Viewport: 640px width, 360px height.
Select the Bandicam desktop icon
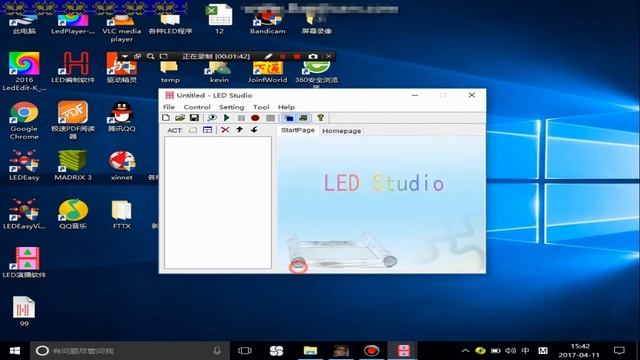(267, 23)
